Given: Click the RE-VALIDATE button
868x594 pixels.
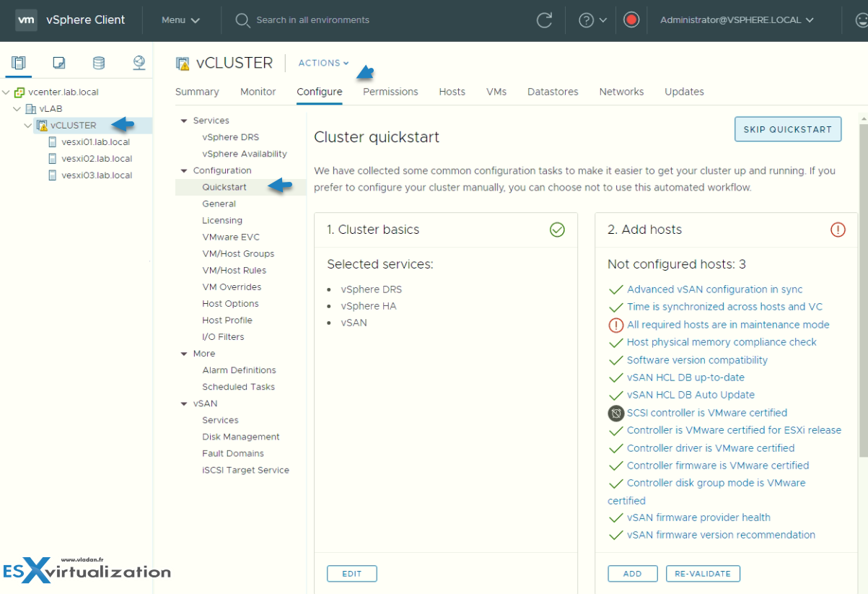Looking at the screenshot, I should click(x=703, y=574).
